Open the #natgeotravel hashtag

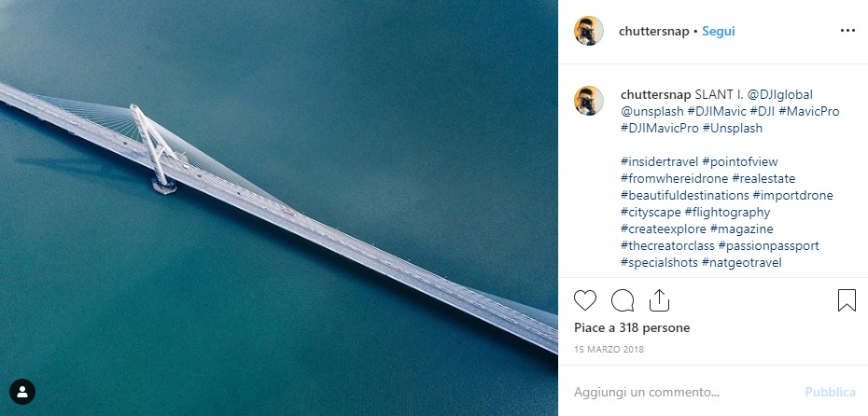tap(742, 262)
